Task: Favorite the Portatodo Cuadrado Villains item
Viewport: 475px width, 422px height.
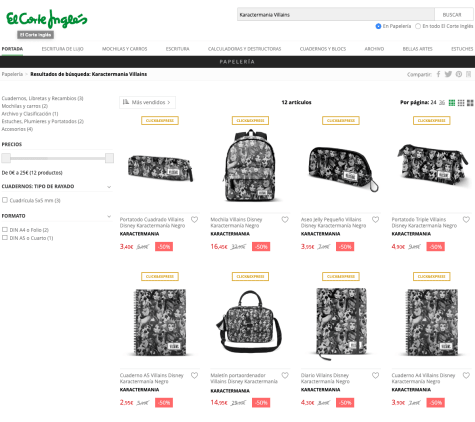Action: [x=194, y=219]
